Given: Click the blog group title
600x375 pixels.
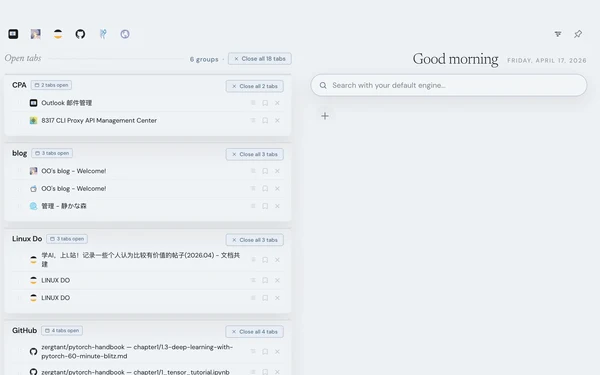Looking at the screenshot, I should [x=20, y=153].
